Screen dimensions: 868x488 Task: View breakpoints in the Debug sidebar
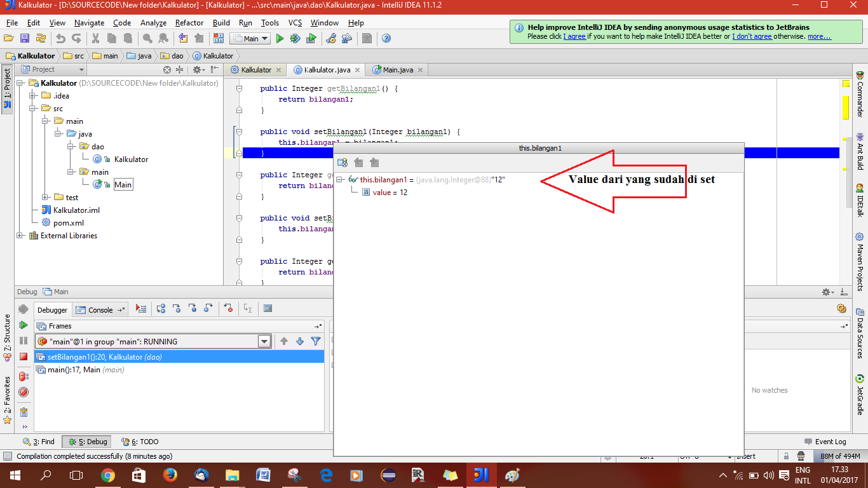(24, 376)
